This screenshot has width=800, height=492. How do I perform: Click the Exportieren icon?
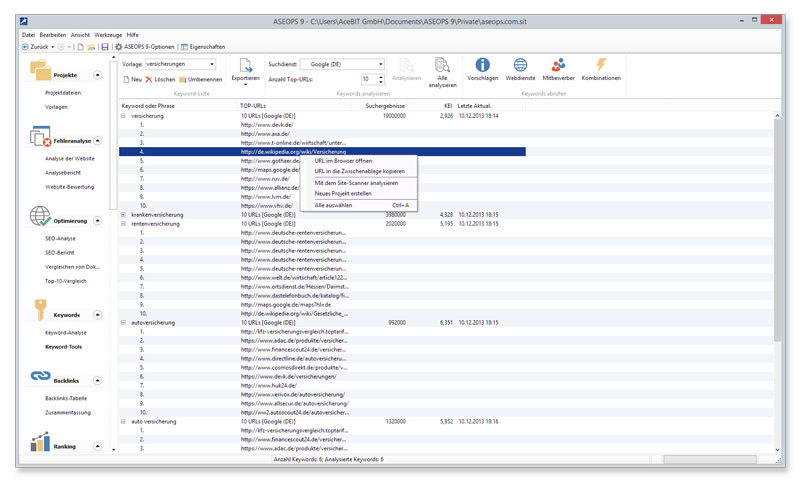pyautogui.click(x=245, y=65)
